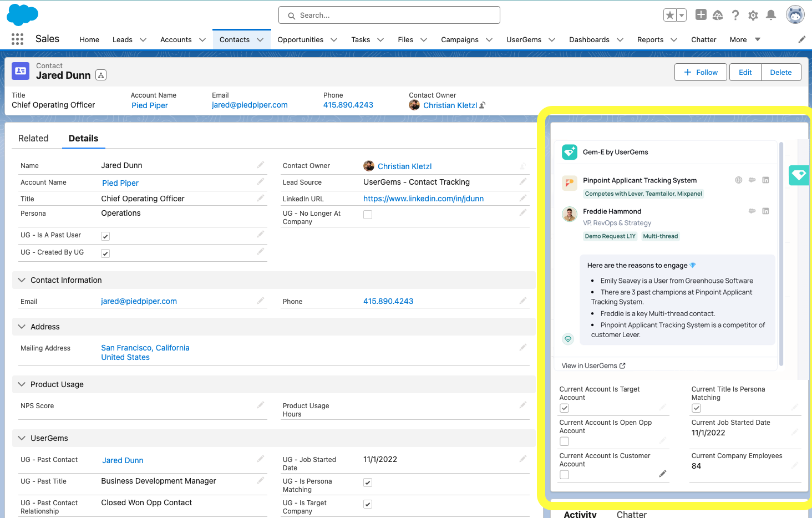Toggle UG - Created By UG checkbox
The image size is (812, 518).
click(105, 253)
